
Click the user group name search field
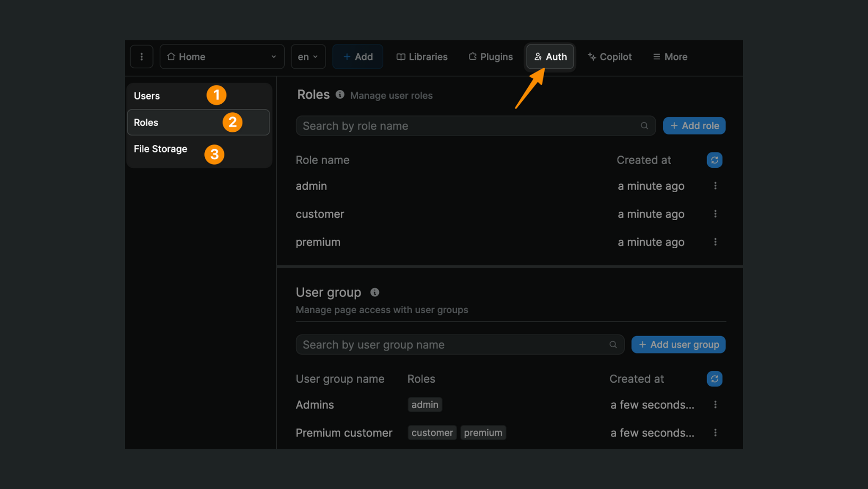[455, 345]
